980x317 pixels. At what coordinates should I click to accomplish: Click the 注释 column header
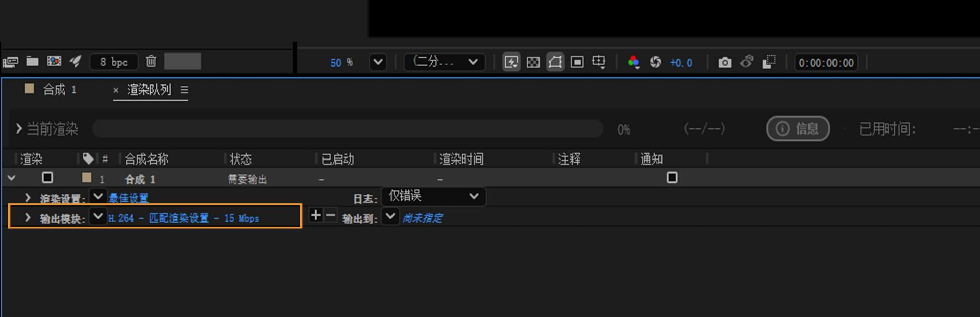click(x=569, y=159)
